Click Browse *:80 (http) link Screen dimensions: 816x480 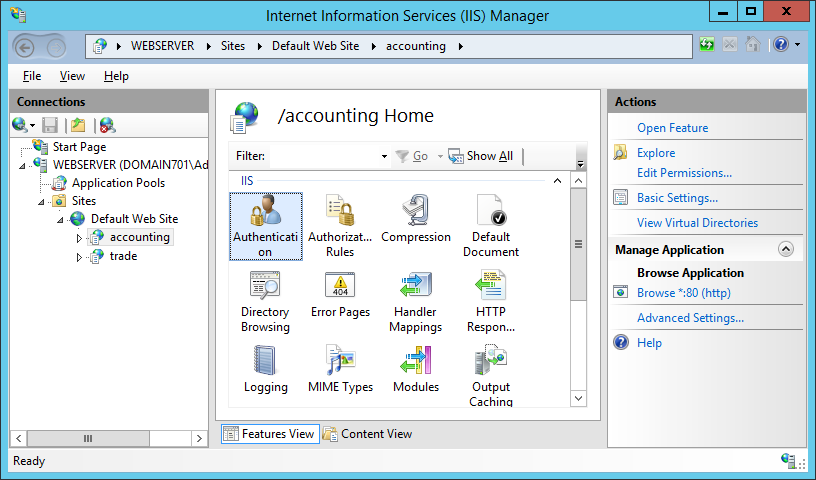click(x=683, y=293)
